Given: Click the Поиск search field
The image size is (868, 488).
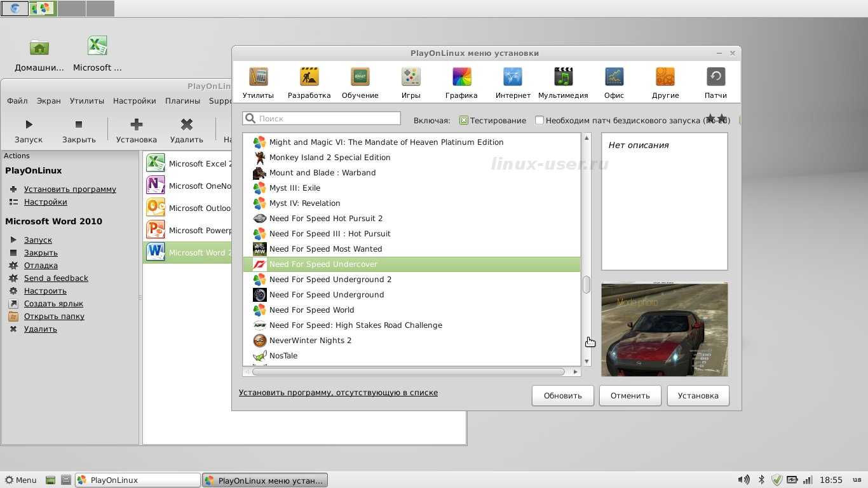Looking at the screenshot, I should [322, 118].
